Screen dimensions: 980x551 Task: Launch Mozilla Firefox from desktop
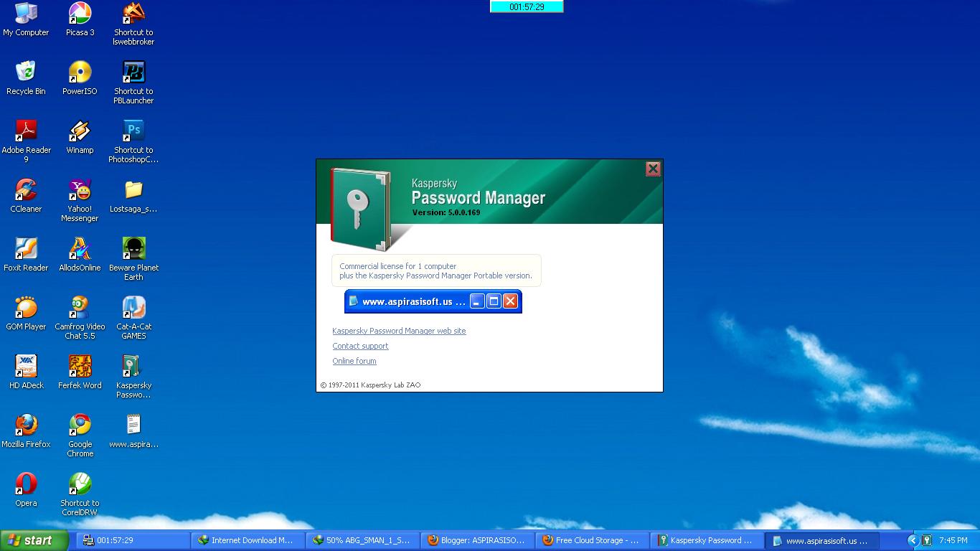click(26, 431)
